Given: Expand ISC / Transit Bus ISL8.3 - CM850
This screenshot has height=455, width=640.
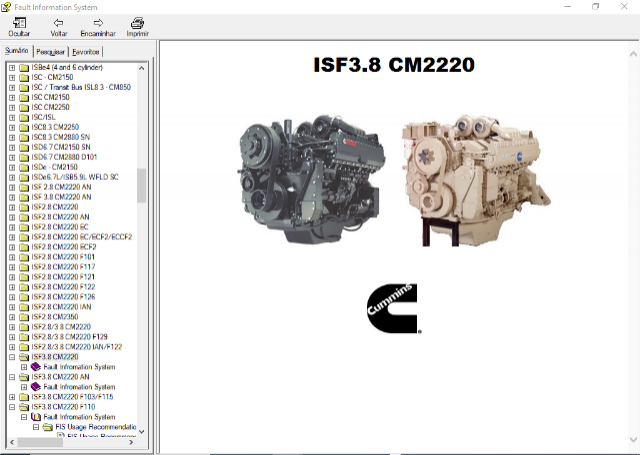Looking at the screenshot, I should (12, 87).
